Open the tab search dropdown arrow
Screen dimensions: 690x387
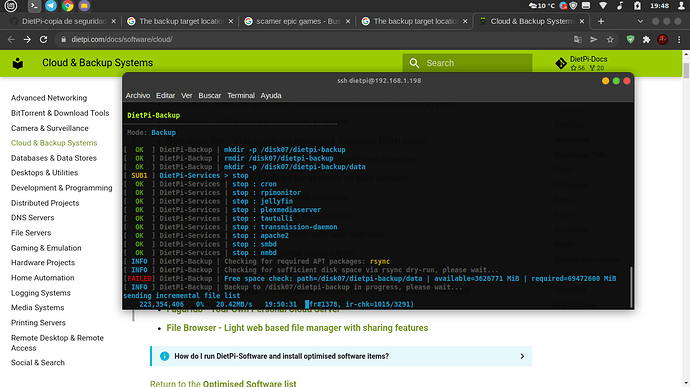pyautogui.click(x=640, y=21)
